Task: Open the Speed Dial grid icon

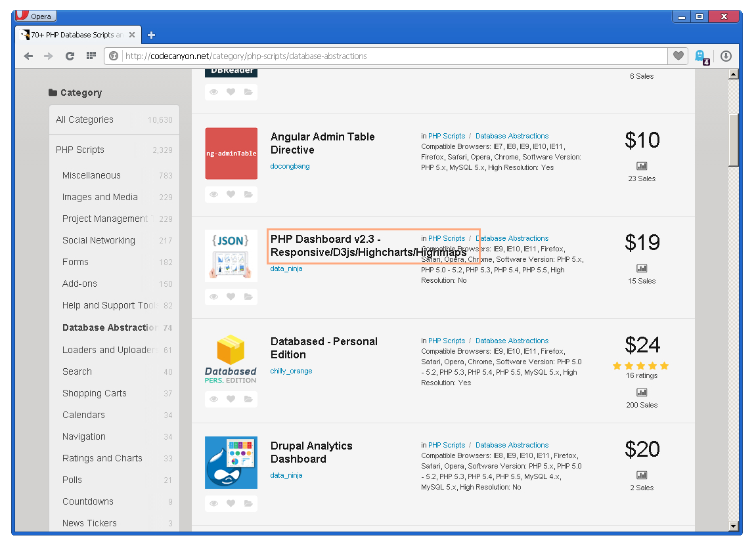Action: tap(91, 55)
